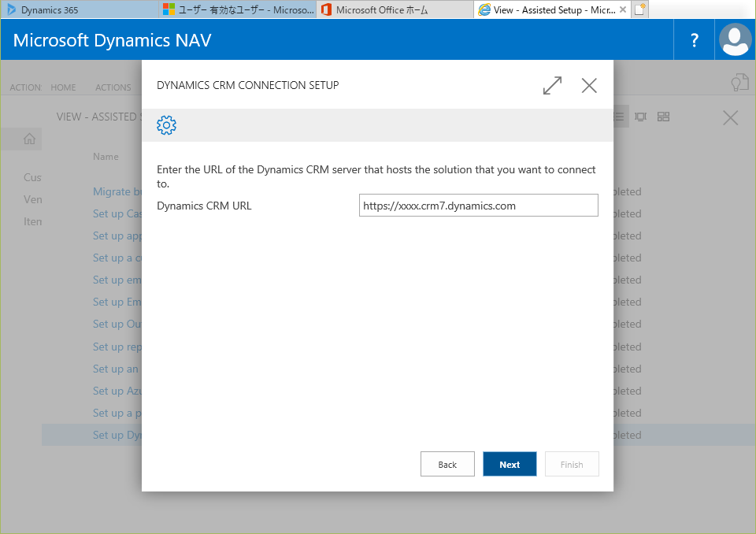756x534 pixels.
Task: Open the ACTIONS ribbon tab
Action: pyautogui.click(x=113, y=87)
